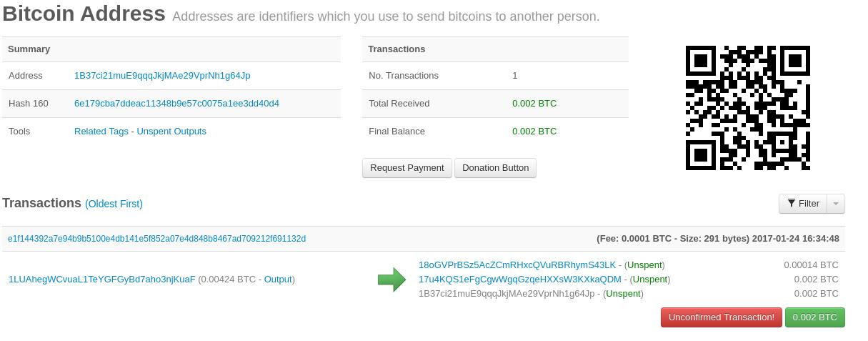The width and height of the screenshot is (868, 341).
Task: Click the funnel icon on Filter button
Action: [792, 204]
